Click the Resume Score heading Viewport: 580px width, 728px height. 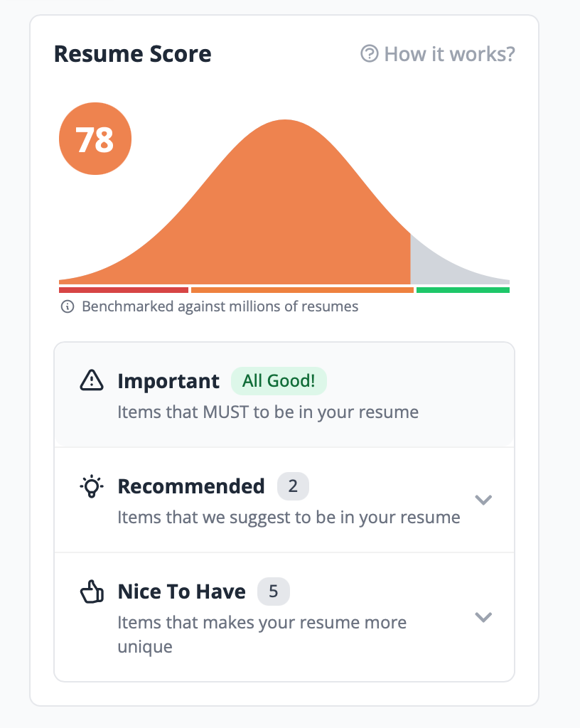click(x=132, y=54)
